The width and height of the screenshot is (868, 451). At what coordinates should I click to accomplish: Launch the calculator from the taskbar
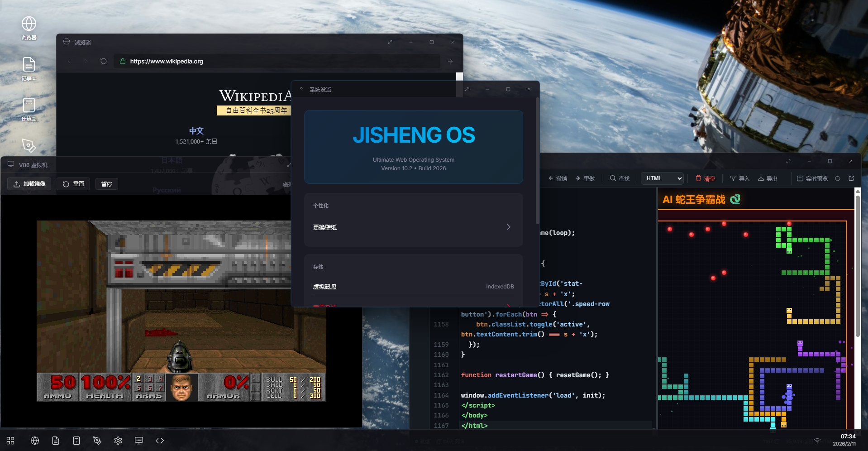[76, 441]
